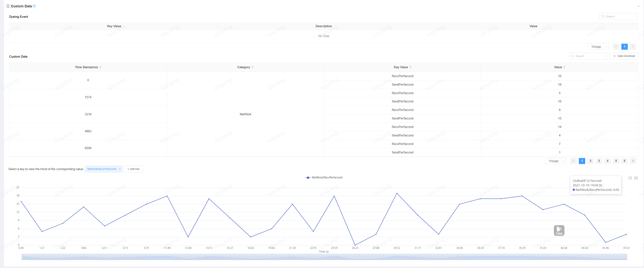
Task: Click the hamburger menu icon beside Custom Data
Action: 8,6
